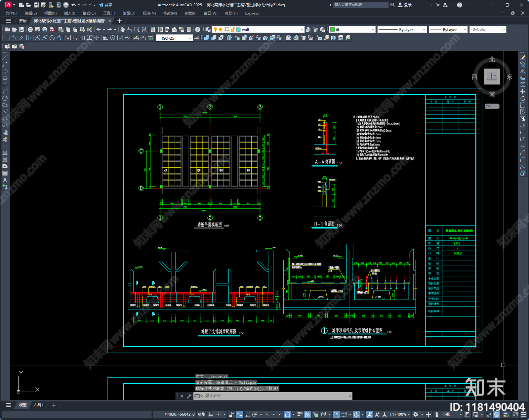This screenshot has width=529, height=420.
Task: Toggle lineweight display in the status bar
Action: [300, 414]
